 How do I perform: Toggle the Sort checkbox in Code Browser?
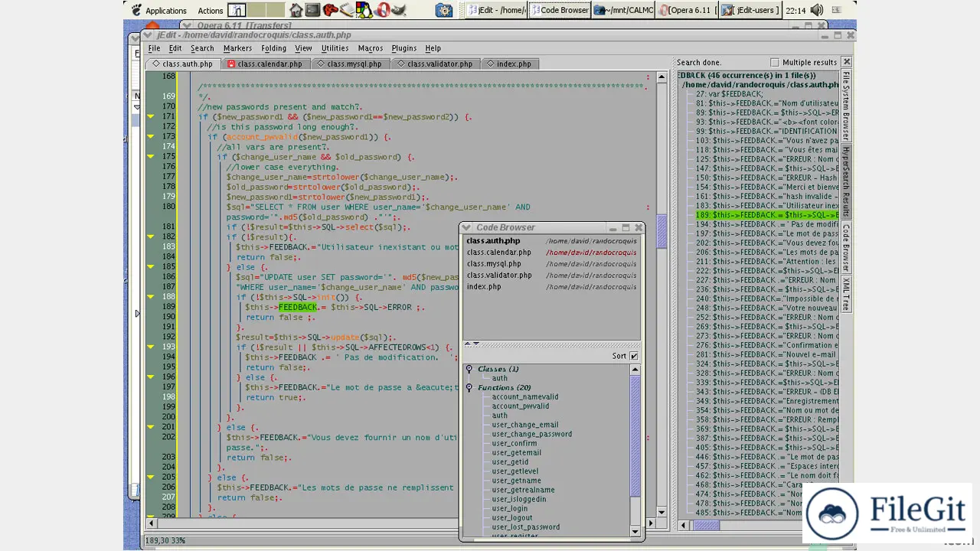(634, 356)
